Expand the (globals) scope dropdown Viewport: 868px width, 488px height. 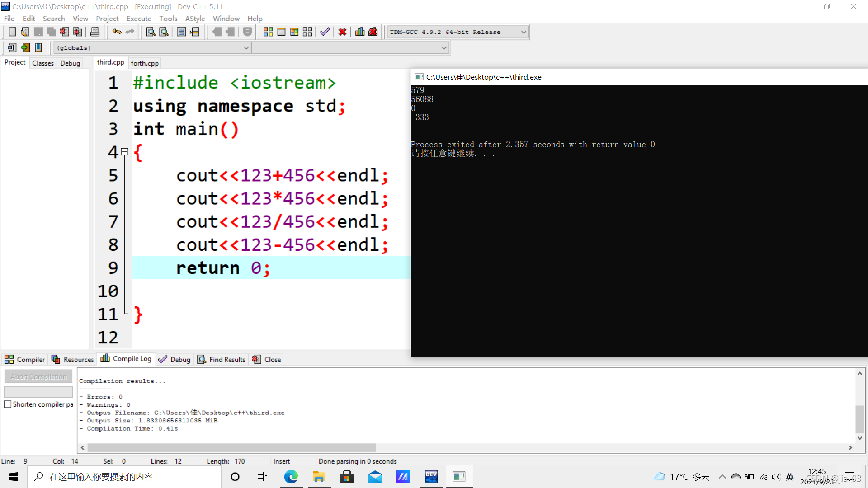246,48
